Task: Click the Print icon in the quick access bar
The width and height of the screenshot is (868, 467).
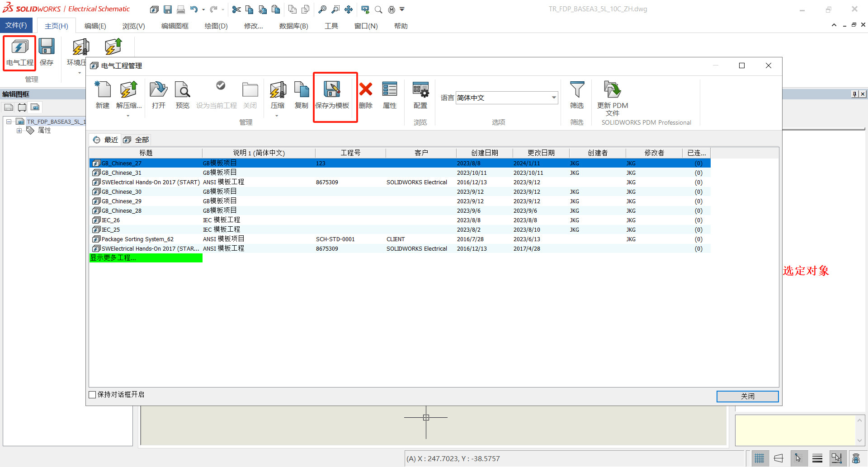Action: click(x=181, y=9)
